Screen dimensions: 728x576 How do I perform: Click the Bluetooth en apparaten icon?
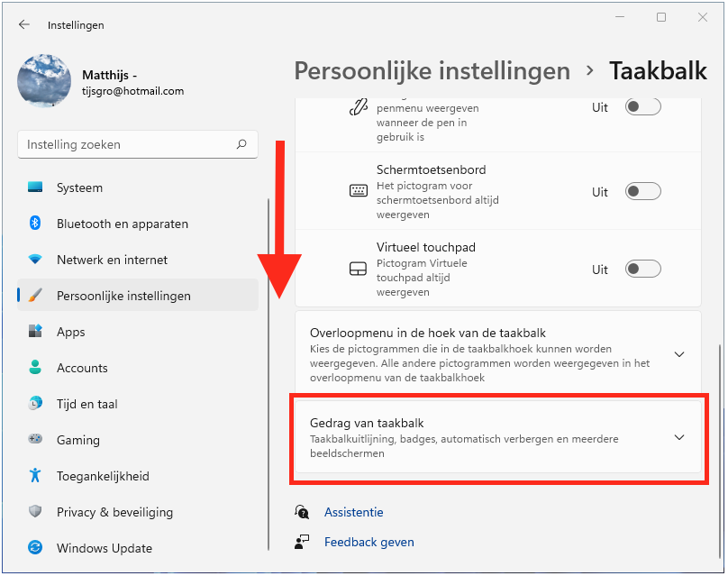(x=35, y=224)
